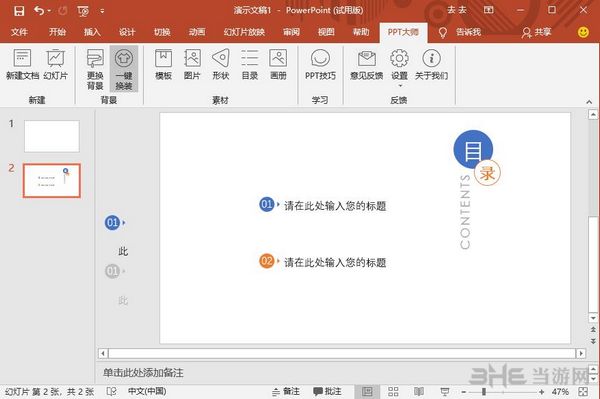Open the 帮助 tab
Image resolution: width=600 pixels, height=399 pixels.
[361, 32]
